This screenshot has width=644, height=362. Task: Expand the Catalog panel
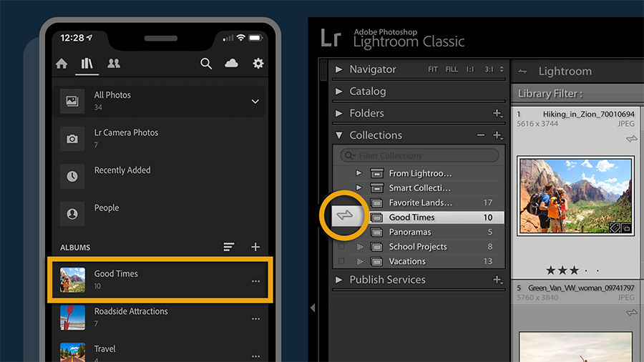(339, 91)
